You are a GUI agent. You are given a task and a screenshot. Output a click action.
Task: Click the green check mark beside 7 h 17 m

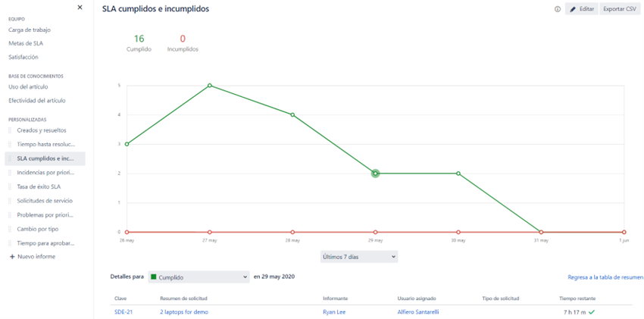(x=592, y=312)
